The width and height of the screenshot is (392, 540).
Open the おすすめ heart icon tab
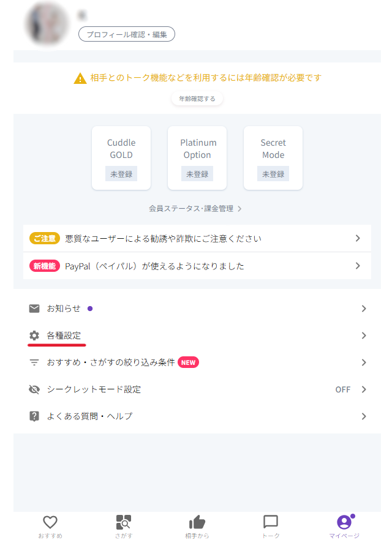point(50,527)
